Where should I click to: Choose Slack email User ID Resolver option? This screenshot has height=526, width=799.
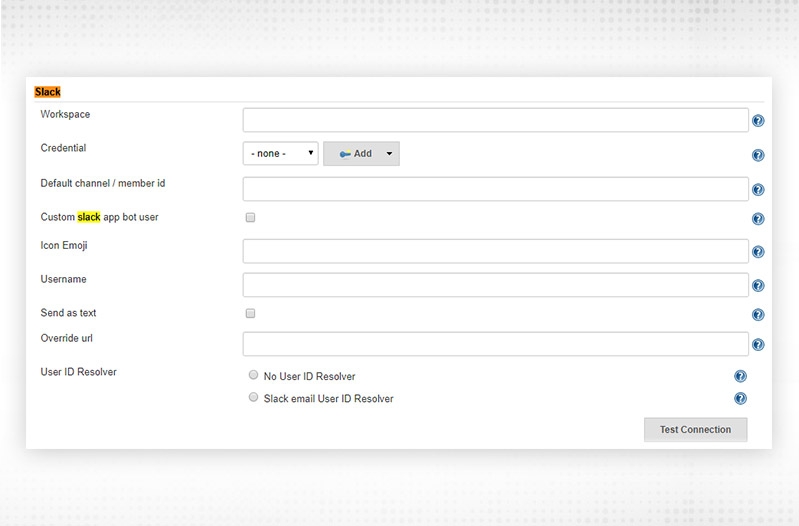[253, 397]
